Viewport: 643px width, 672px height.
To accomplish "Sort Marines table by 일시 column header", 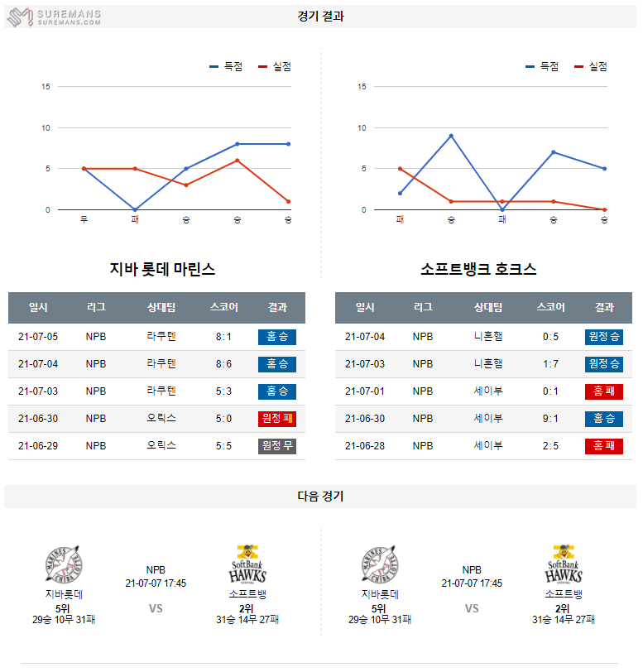I will (38, 307).
